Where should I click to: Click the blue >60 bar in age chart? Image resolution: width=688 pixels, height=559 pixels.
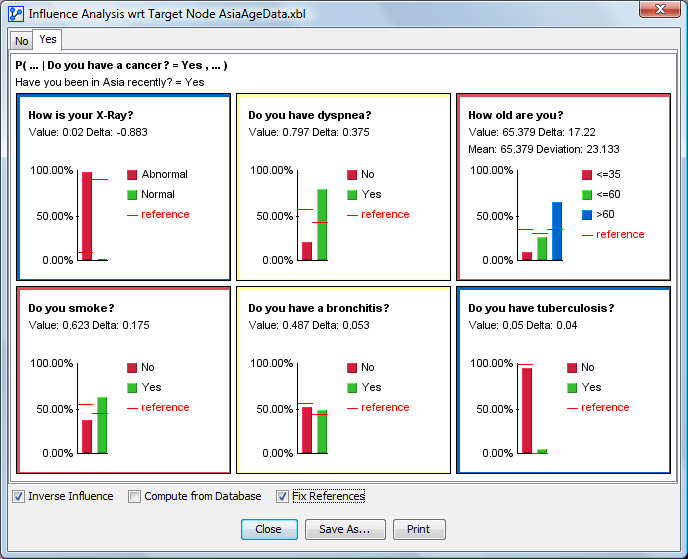click(557, 231)
